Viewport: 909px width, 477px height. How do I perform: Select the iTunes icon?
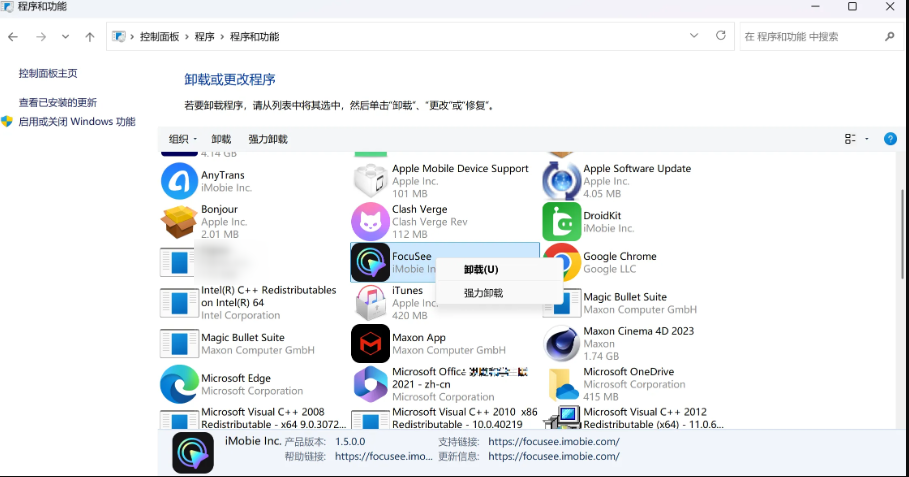[x=370, y=303]
